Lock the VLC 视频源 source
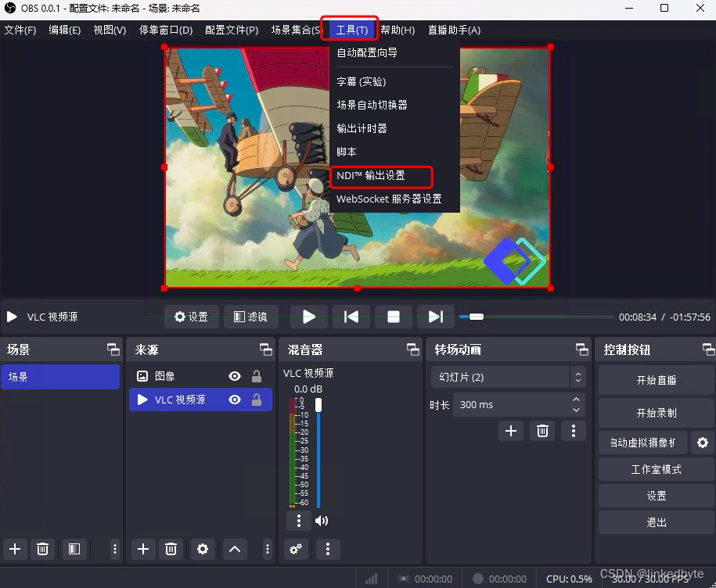 257,400
